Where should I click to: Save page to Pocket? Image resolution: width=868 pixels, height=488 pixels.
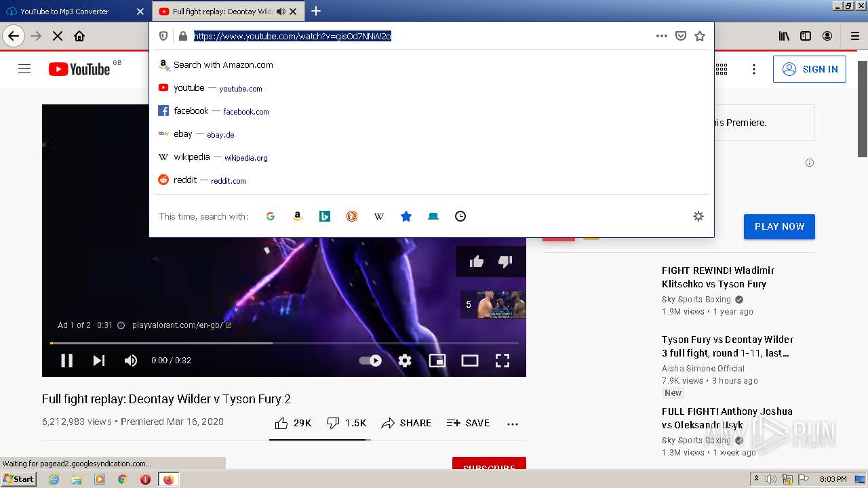coord(681,36)
